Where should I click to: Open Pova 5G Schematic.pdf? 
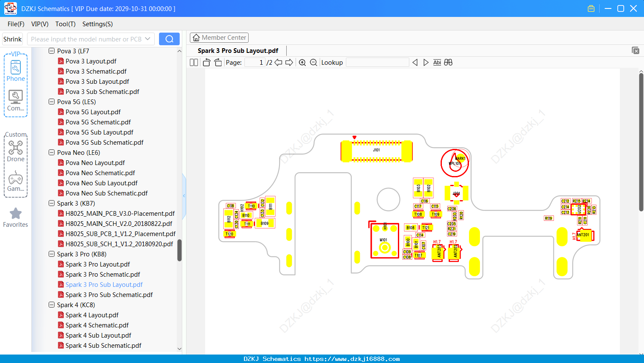(x=98, y=122)
